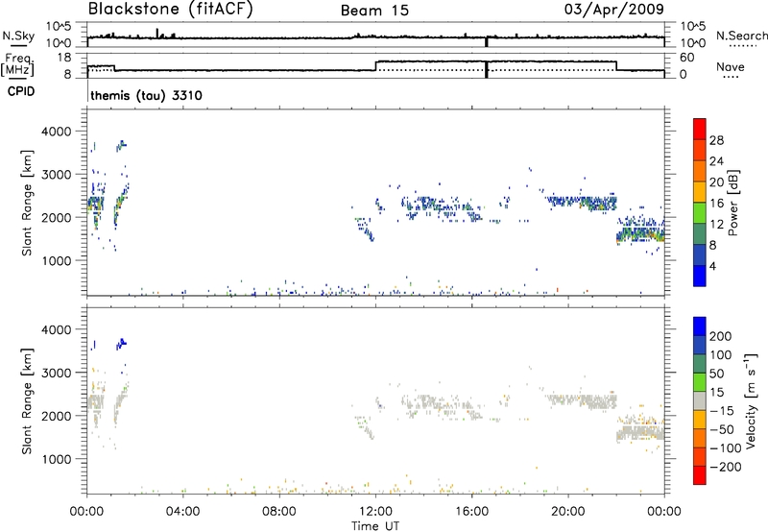Viewport: 768px width, 532px height.
Task: Select the "CPID" row label
Action: [21, 91]
